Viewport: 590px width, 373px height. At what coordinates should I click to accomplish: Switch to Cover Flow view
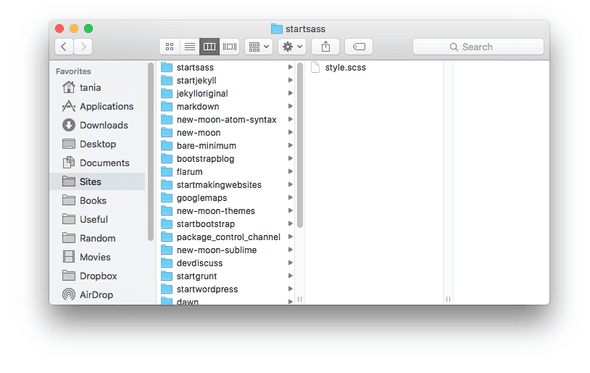tap(230, 47)
